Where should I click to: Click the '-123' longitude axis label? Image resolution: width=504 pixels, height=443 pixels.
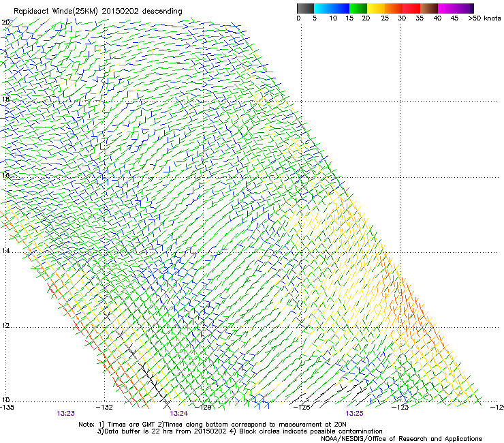tap(400, 408)
